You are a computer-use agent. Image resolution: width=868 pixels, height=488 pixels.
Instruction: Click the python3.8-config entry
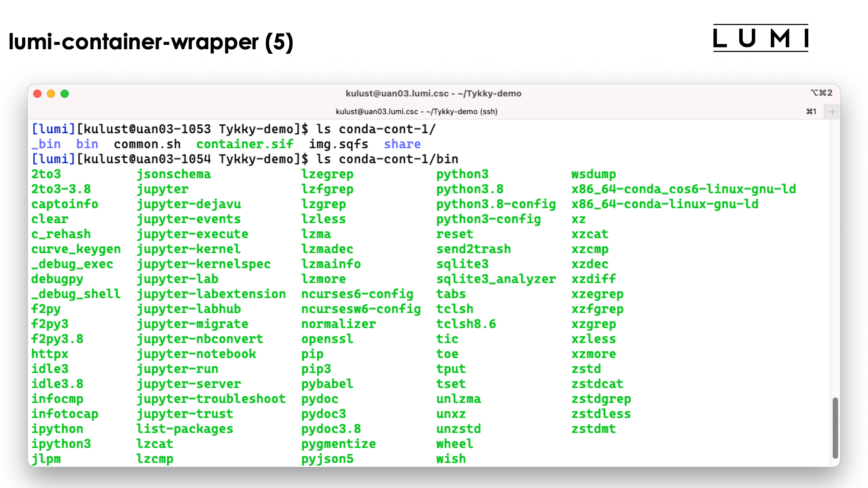point(495,204)
